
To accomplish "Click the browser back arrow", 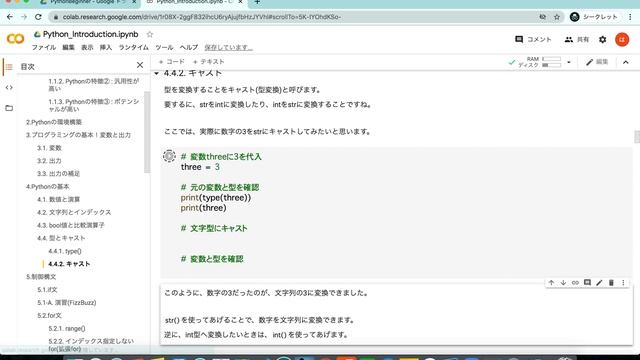I will (10, 17).
